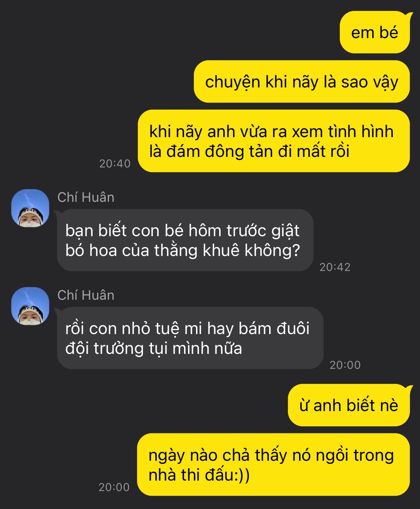
Task: Tap the 'ngày nào chả thấy nó' message
Action: click(273, 465)
